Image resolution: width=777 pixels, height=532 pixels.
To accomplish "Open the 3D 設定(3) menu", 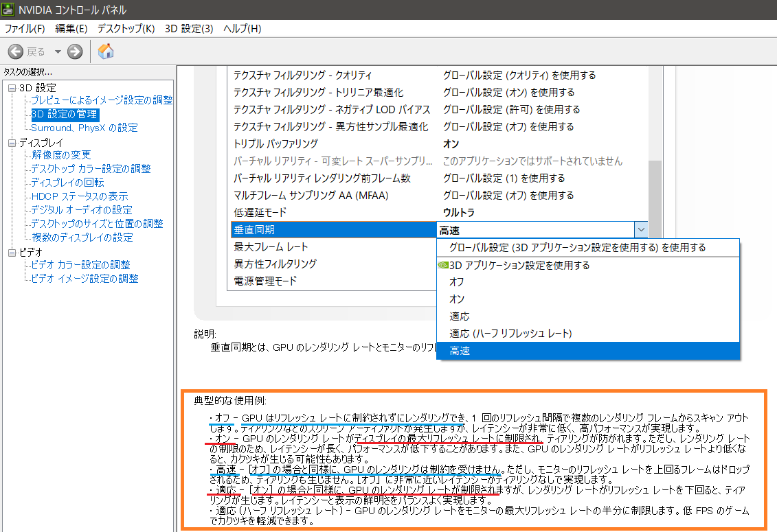I will coord(189,29).
